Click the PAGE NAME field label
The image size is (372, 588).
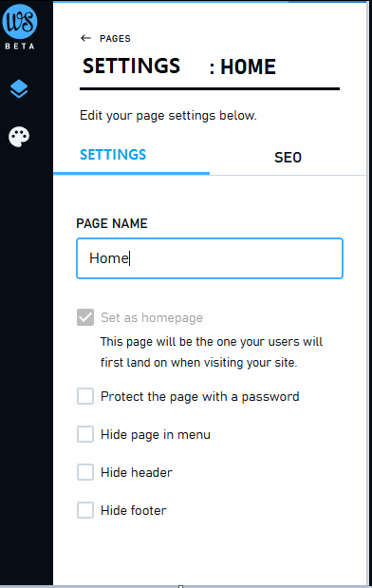(112, 223)
